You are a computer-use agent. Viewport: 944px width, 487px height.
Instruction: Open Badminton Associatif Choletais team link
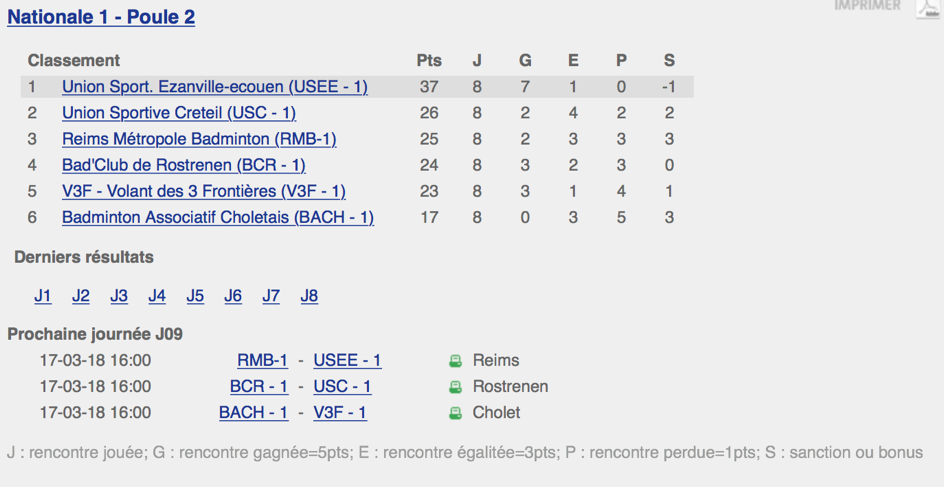pos(218,217)
